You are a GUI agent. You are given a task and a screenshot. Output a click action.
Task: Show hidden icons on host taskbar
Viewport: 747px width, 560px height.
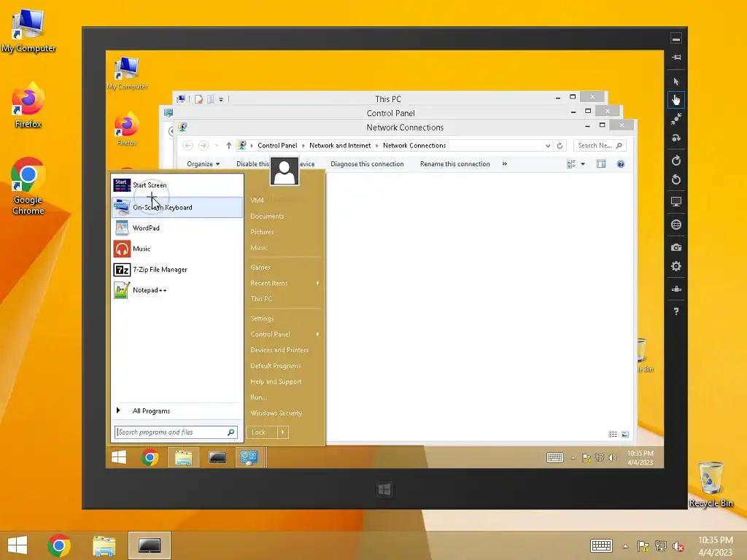(x=625, y=546)
